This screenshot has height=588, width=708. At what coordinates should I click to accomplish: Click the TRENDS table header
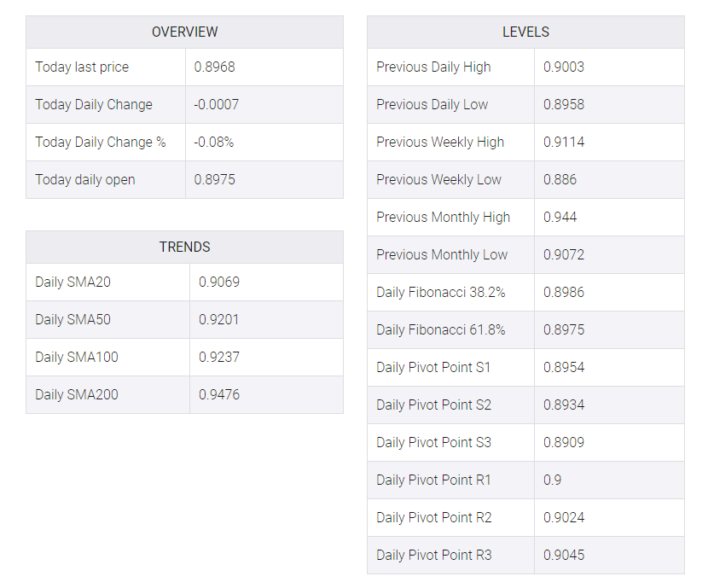click(x=184, y=247)
